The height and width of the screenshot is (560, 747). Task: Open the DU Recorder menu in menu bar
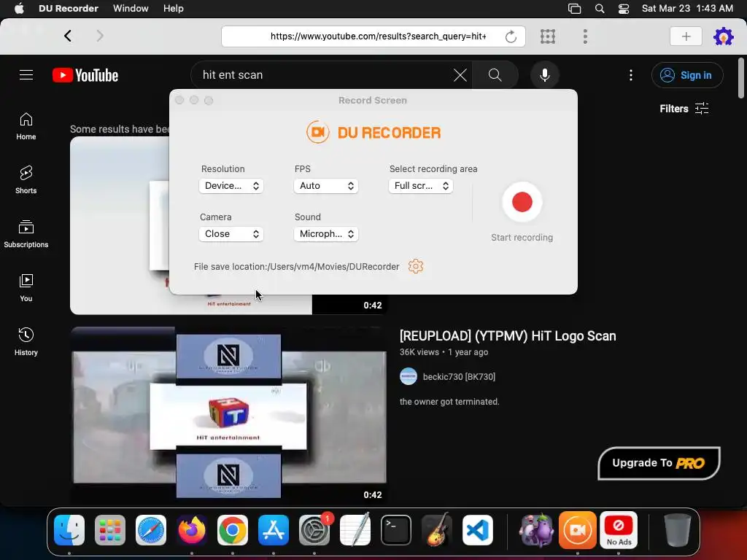click(68, 8)
